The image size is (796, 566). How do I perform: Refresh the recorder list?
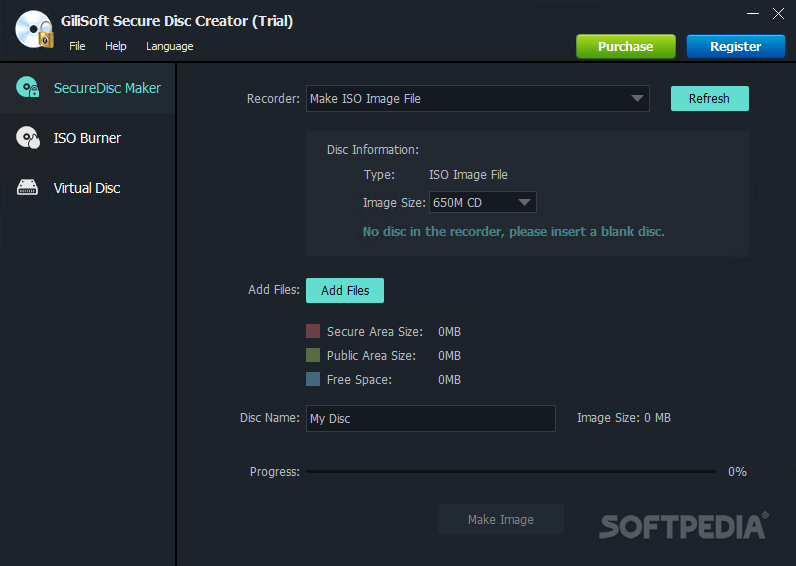[x=709, y=98]
